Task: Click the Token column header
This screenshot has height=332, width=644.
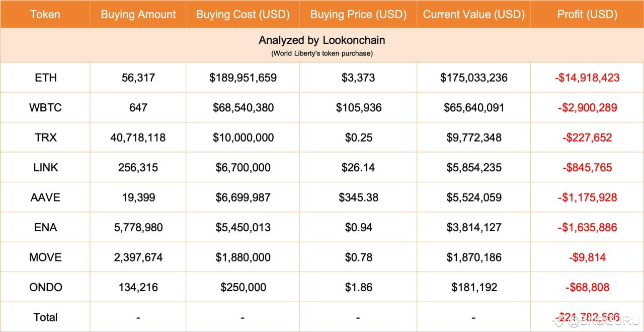Action: point(45,14)
